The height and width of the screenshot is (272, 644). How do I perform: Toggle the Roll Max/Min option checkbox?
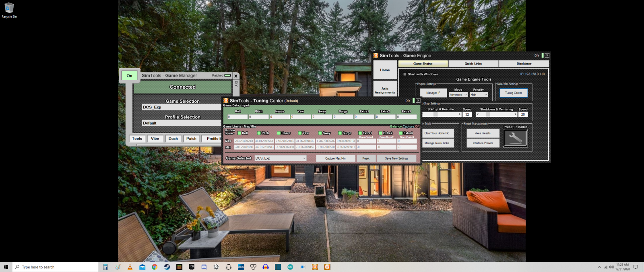point(239,133)
